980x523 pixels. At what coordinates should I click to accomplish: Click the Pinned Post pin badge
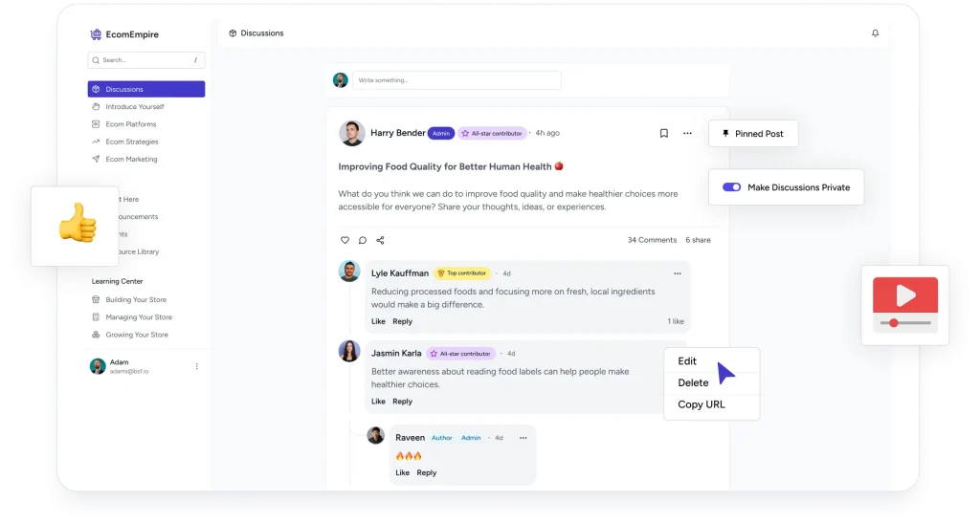click(753, 134)
